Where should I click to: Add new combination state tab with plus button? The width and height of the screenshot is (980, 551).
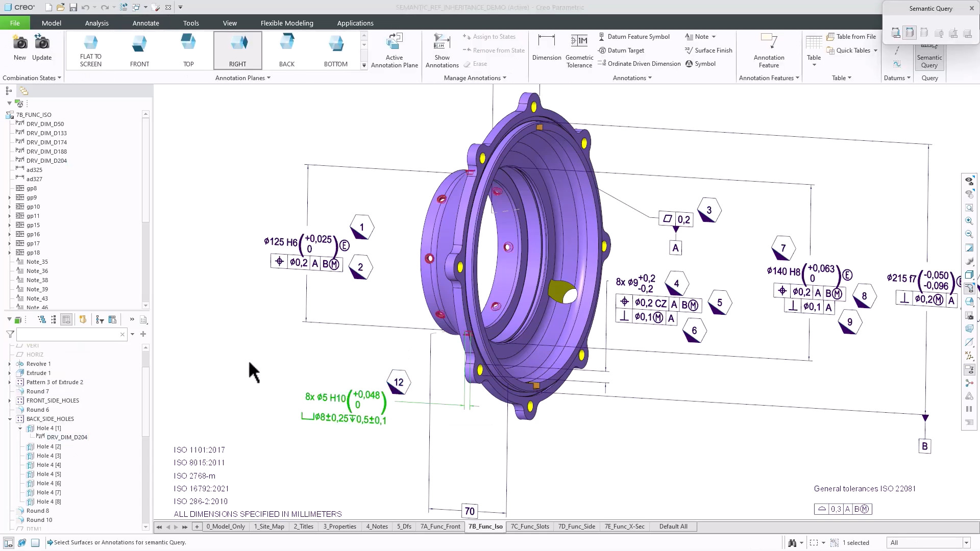(x=197, y=527)
